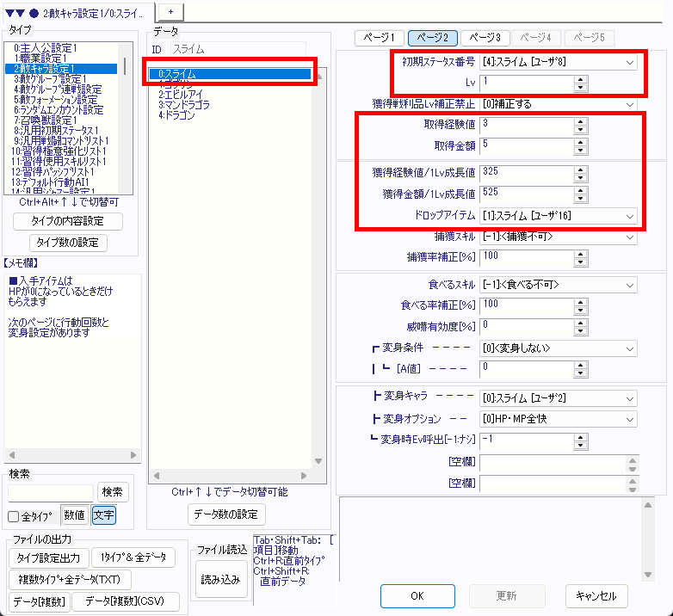
Task: Switch to the ページ3 tab
Action: (485, 38)
